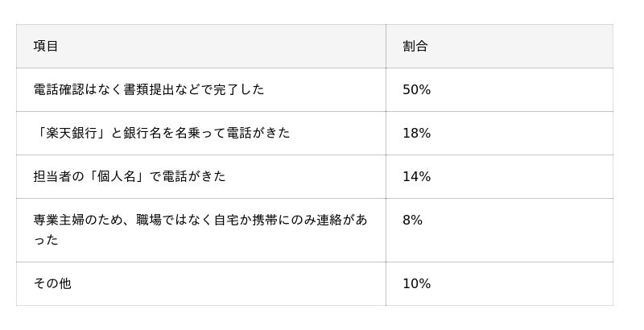
Task: Select the 14% percentage cell
Action: pos(416,176)
